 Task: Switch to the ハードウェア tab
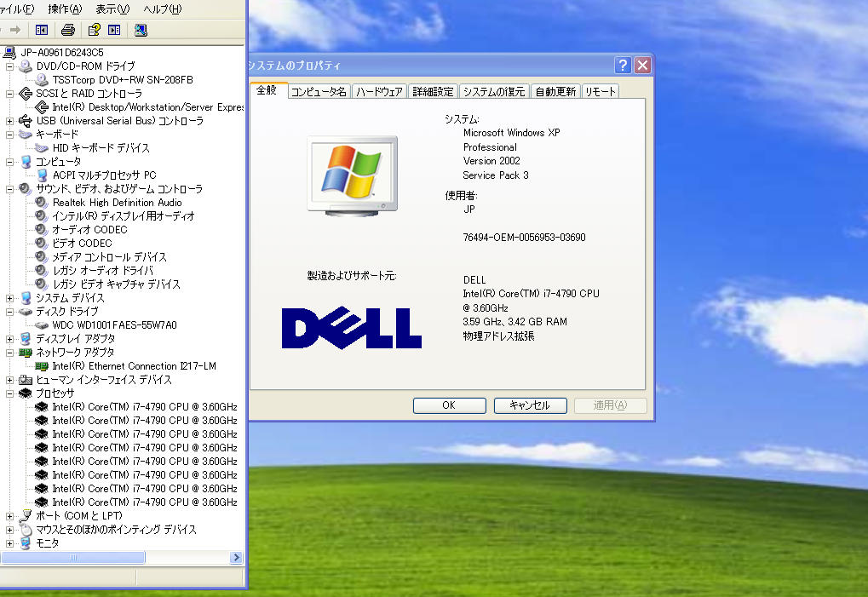coord(379,91)
